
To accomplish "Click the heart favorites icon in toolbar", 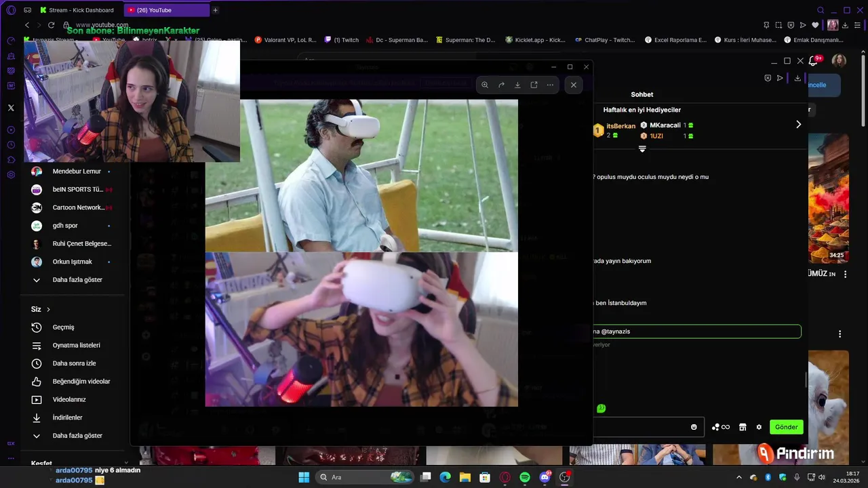I will 815,25.
